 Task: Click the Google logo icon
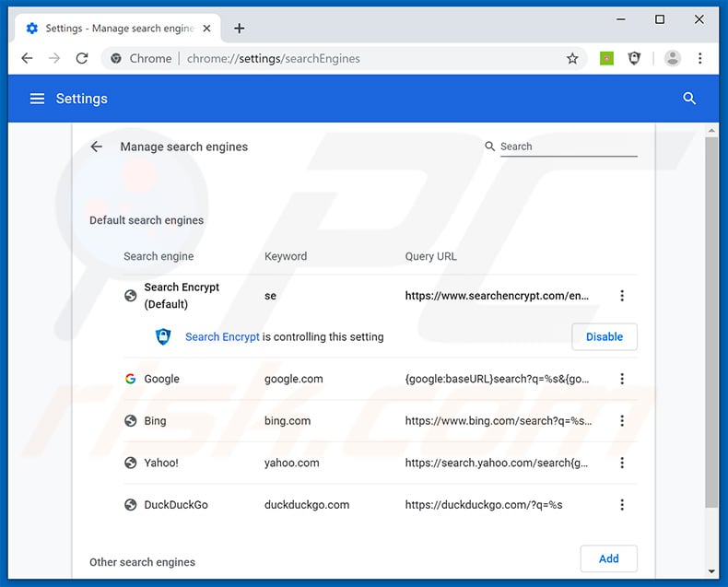pyautogui.click(x=131, y=379)
